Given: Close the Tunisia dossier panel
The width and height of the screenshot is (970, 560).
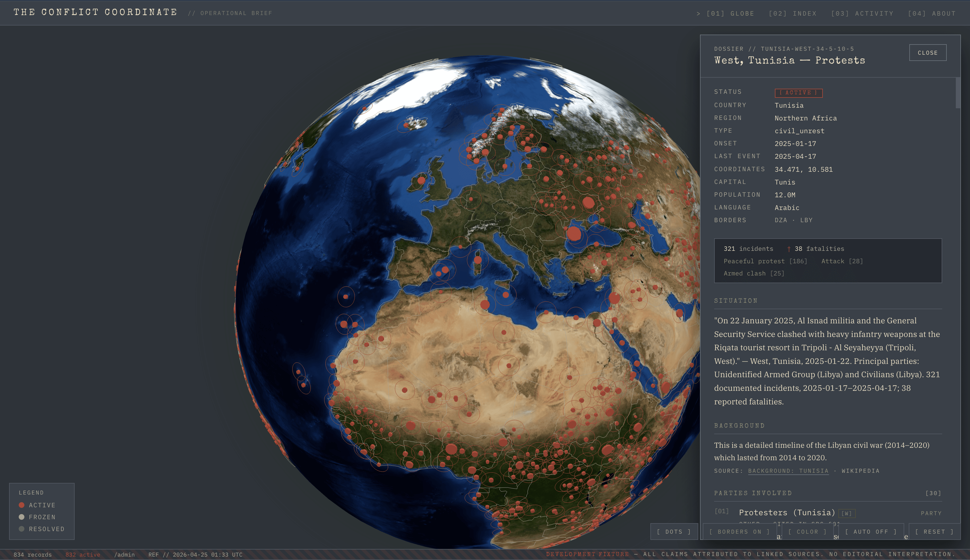Looking at the screenshot, I should [x=928, y=53].
